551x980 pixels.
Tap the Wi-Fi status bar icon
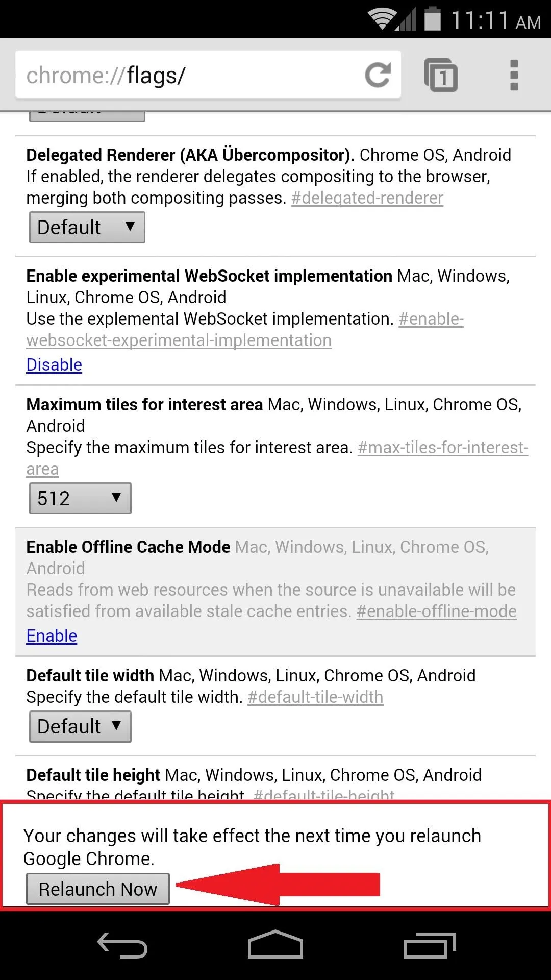click(x=381, y=19)
